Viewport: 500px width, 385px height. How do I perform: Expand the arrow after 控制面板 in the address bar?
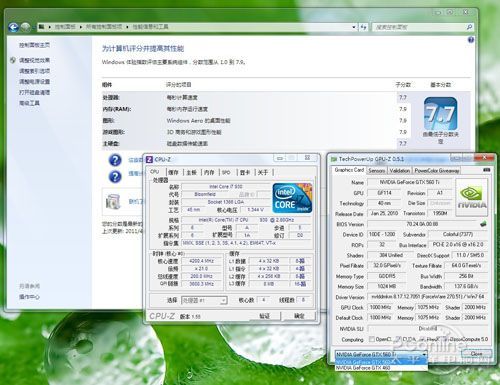pos(81,27)
